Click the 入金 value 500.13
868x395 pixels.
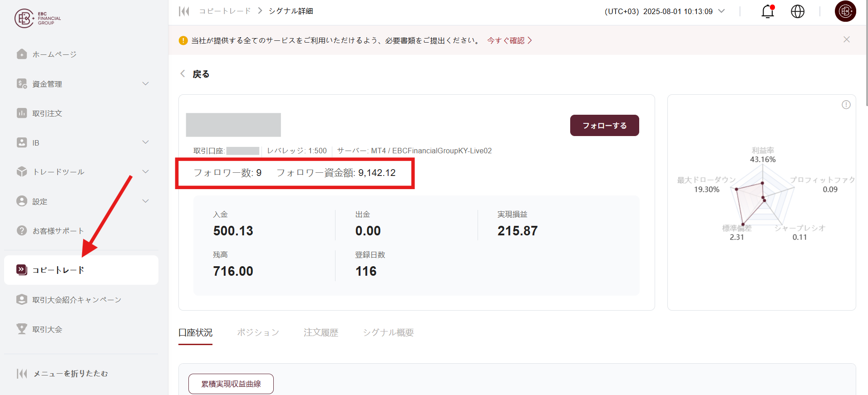pos(233,231)
